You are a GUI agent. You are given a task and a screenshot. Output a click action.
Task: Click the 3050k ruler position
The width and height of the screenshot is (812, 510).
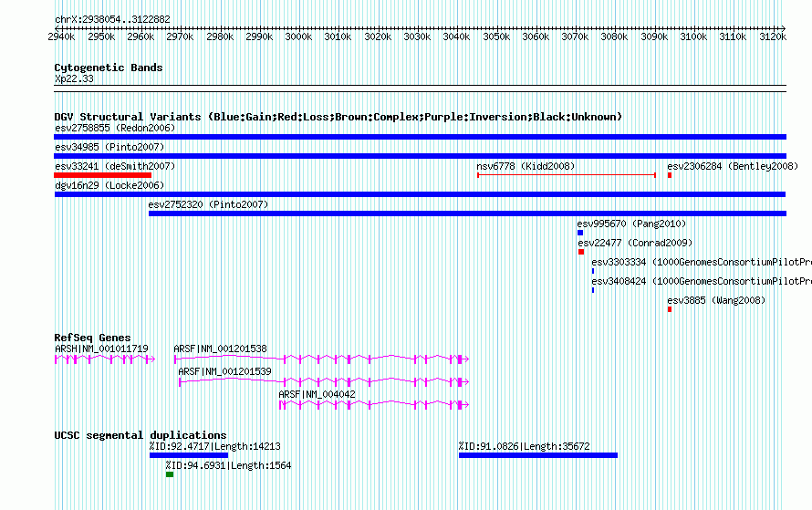496,36
